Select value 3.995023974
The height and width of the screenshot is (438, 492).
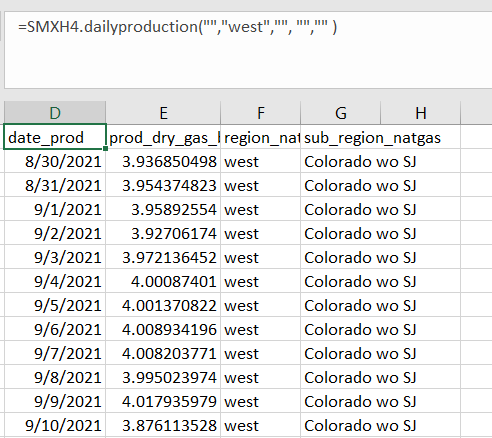pos(163,377)
